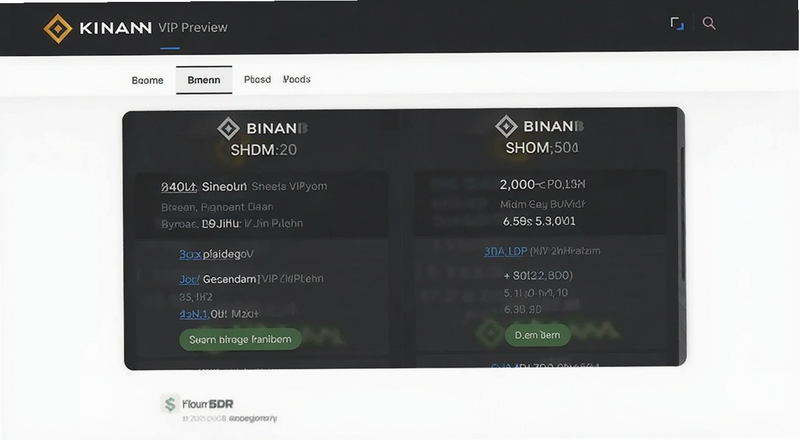The width and height of the screenshot is (800, 440).
Task: Open the VIP Preview header tab
Action: [x=192, y=28]
